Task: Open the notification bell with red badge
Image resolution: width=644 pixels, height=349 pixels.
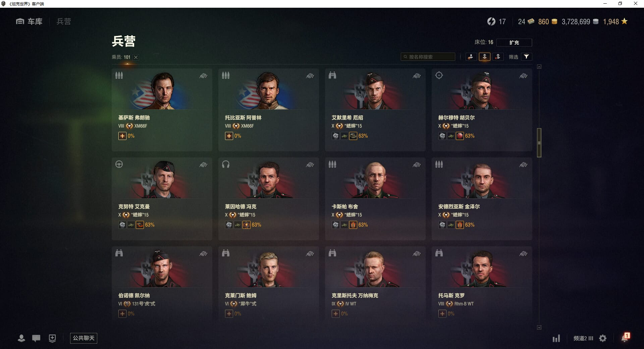Action: click(625, 337)
